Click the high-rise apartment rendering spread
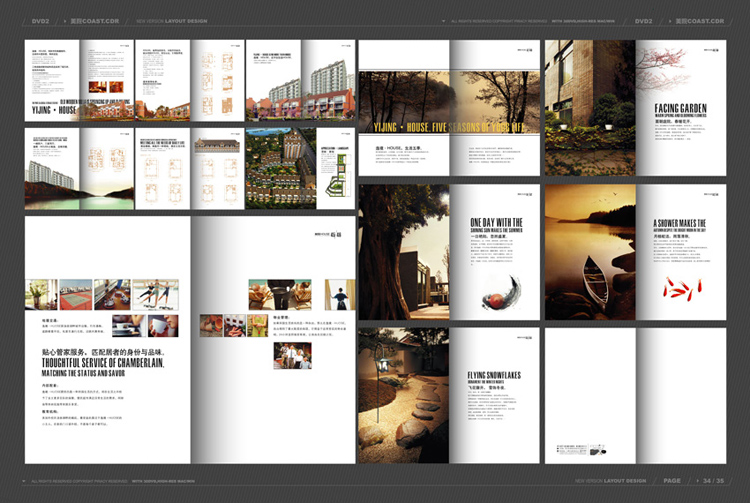Screen dimensions: 750x503 [300, 80]
